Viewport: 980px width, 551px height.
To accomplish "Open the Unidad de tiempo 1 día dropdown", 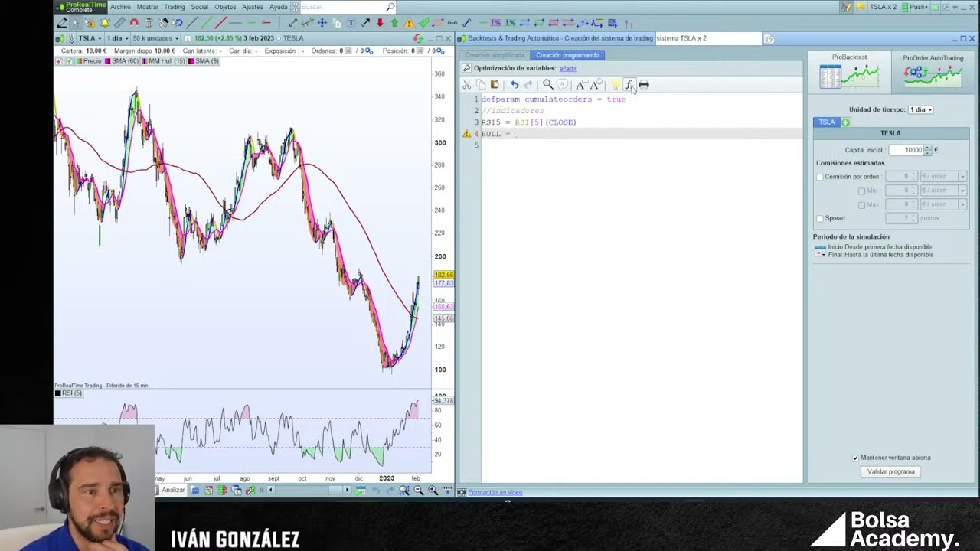I will click(x=920, y=109).
